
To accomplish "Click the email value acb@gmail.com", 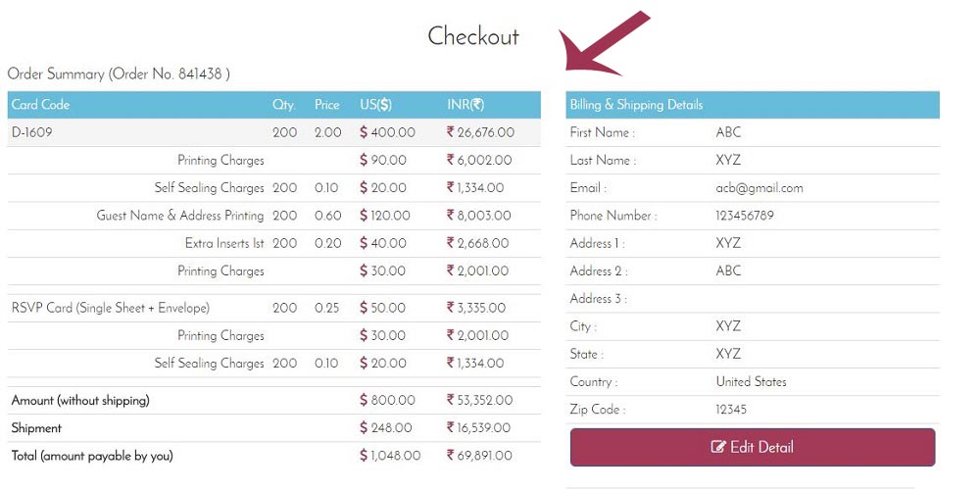I will tap(759, 188).
